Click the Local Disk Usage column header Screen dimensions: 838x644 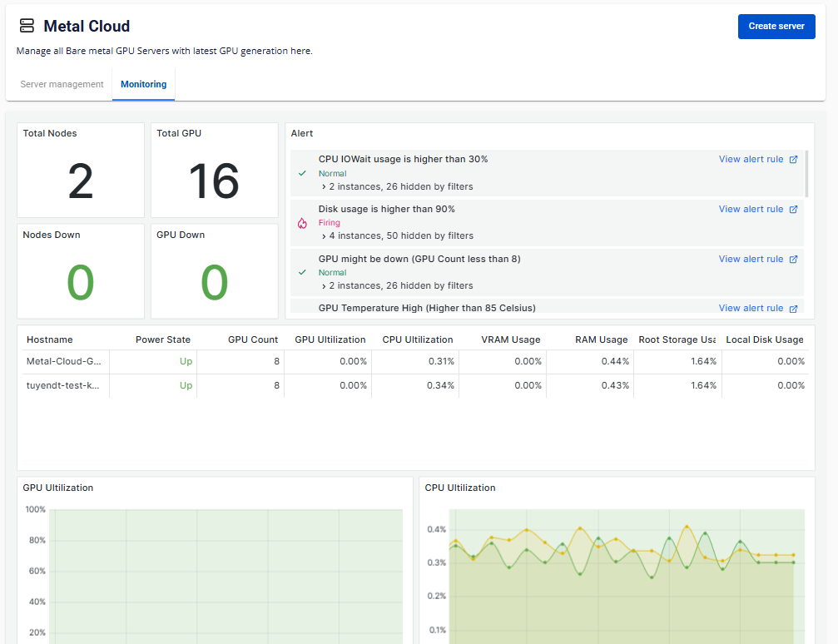tap(764, 339)
